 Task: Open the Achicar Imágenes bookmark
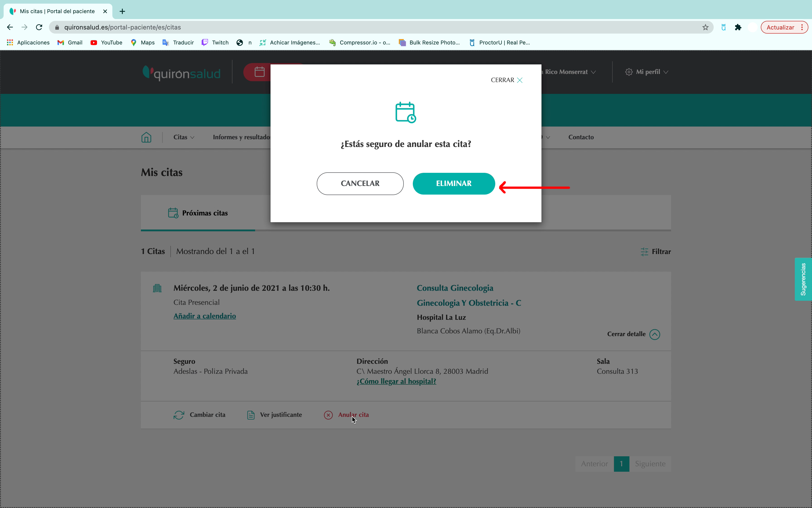pyautogui.click(x=290, y=42)
